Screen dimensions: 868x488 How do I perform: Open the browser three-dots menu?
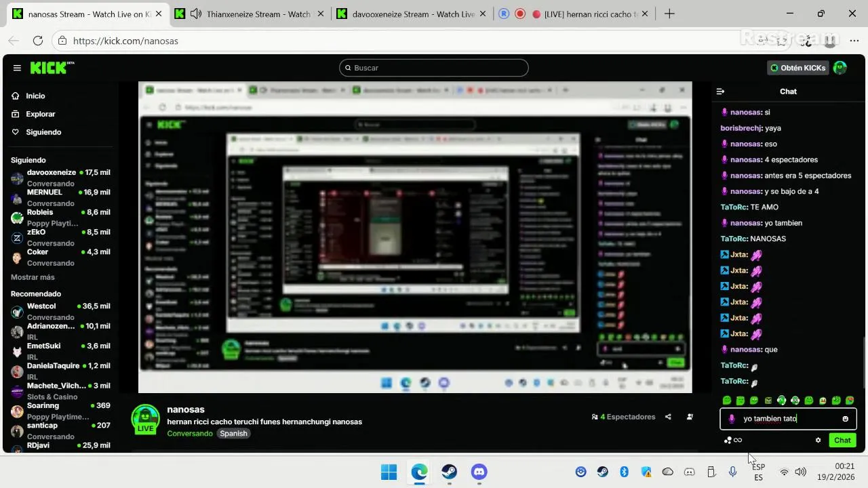(854, 41)
